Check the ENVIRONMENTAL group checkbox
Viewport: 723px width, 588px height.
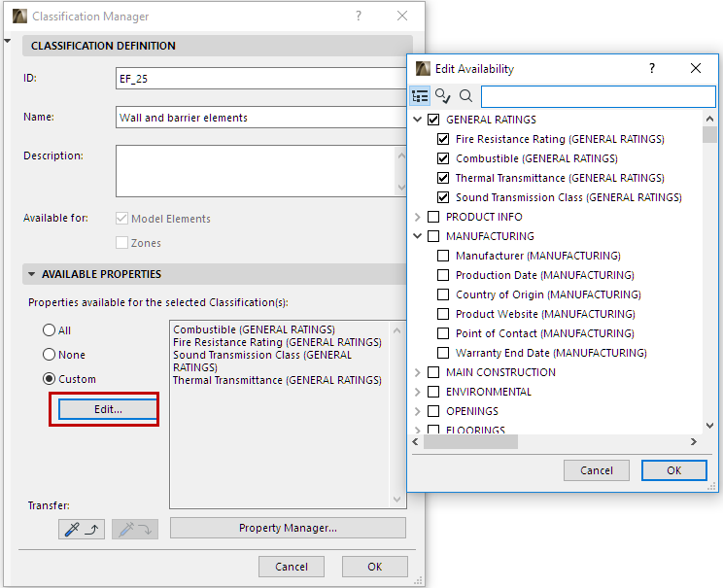pos(433,392)
